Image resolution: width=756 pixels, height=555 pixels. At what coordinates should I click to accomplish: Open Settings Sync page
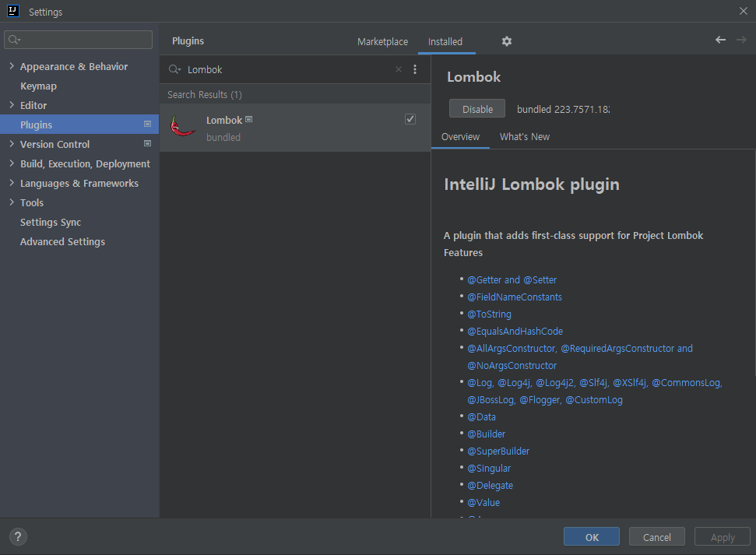(51, 223)
